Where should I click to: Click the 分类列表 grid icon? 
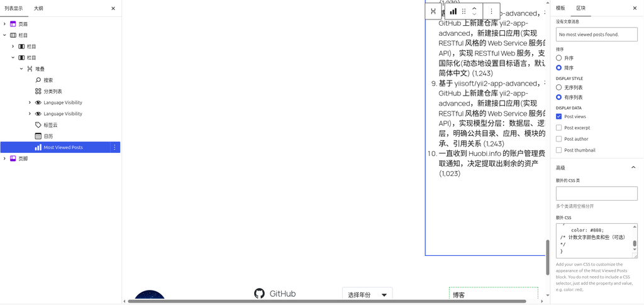pyautogui.click(x=38, y=91)
